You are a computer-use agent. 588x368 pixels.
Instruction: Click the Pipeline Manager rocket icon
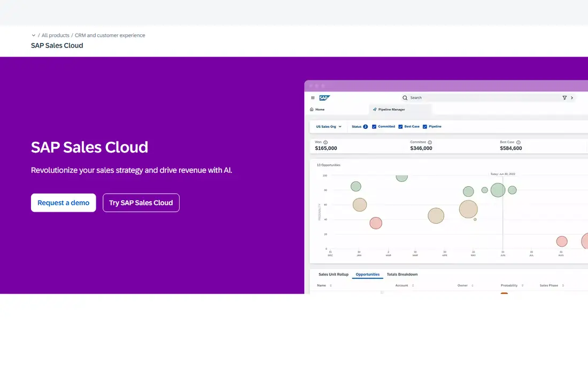point(375,110)
